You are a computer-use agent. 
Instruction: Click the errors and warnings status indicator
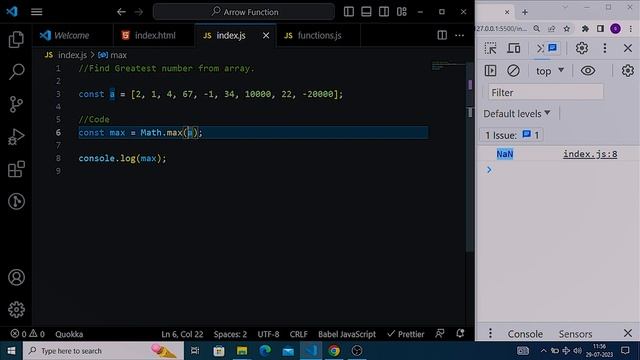(x=27, y=334)
